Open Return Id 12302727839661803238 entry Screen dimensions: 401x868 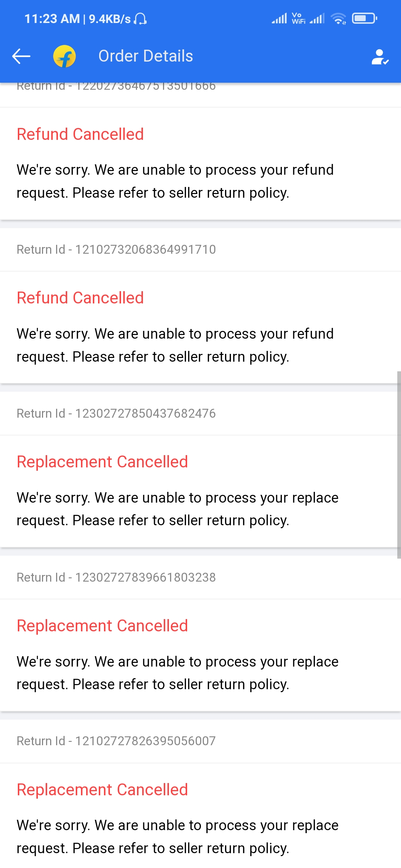pyautogui.click(x=116, y=578)
